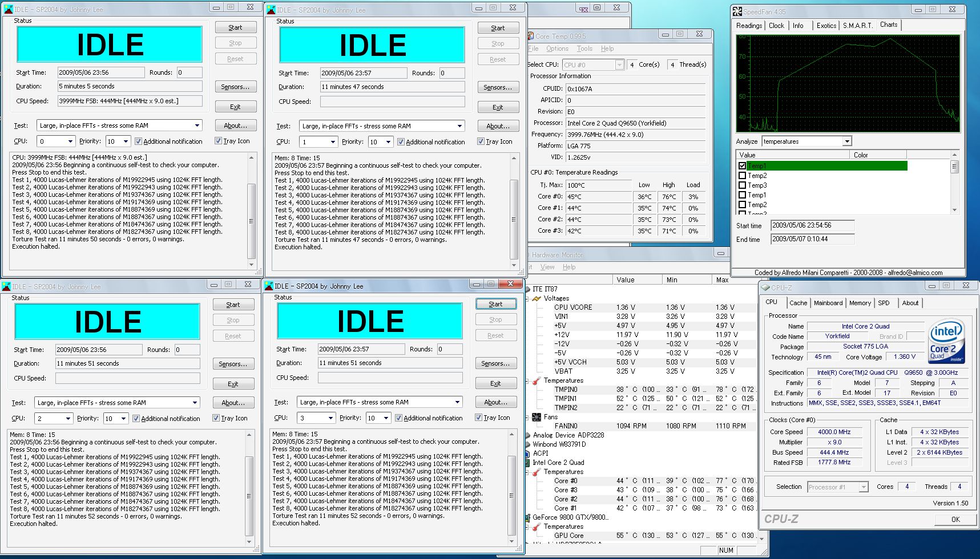This screenshot has height=559, width=980.
Task: Toggle Additional notification in SP2004 window CPU 1
Action: click(x=401, y=142)
